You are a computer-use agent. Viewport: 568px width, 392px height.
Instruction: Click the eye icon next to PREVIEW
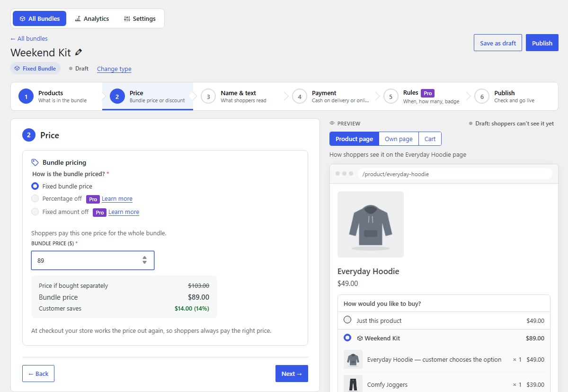point(332,124)
